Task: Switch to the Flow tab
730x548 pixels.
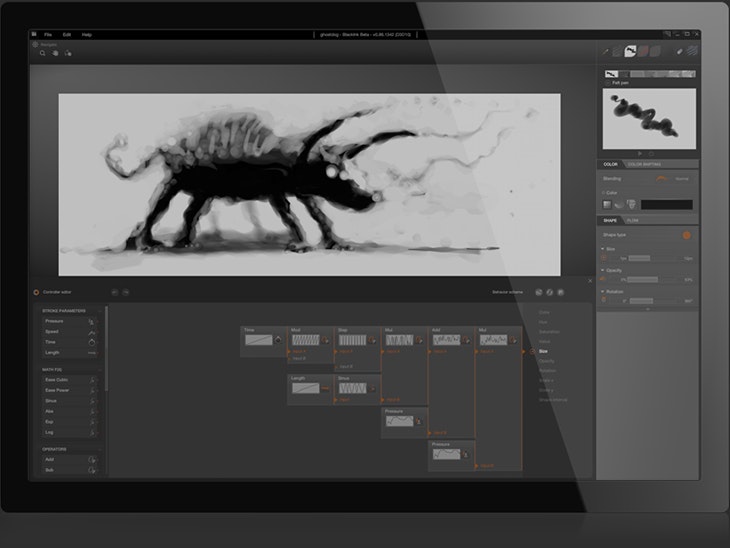Action: tap(633, 220)
